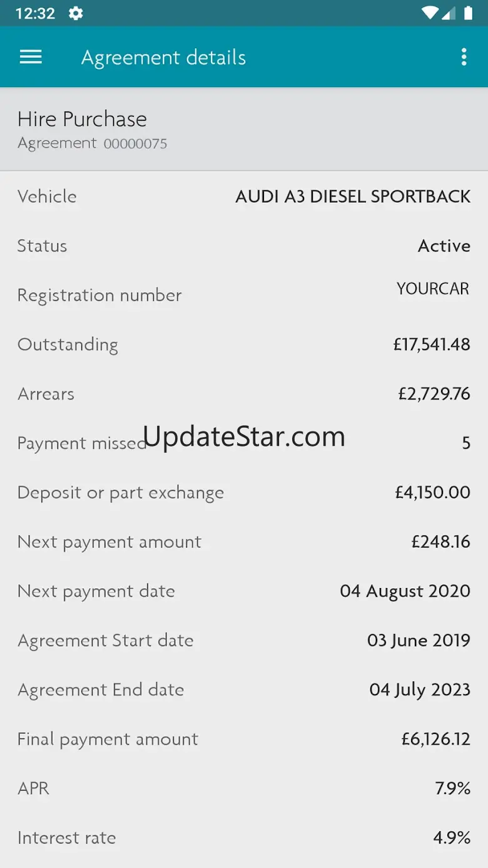Tap the Wi-Fi signal status icon

[430, 13]
